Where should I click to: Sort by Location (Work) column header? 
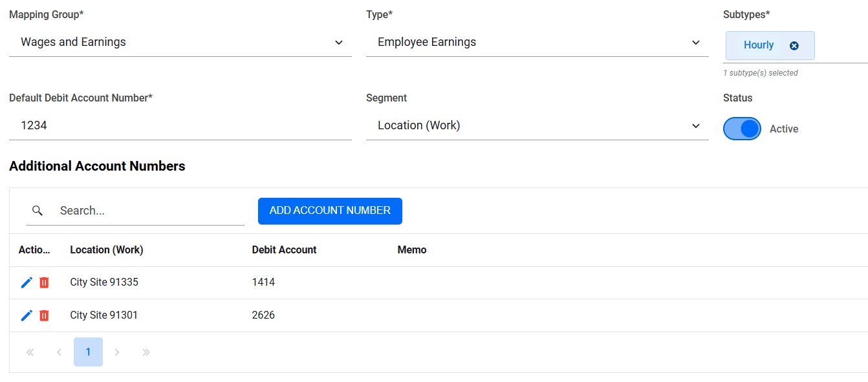coord(107,249)
